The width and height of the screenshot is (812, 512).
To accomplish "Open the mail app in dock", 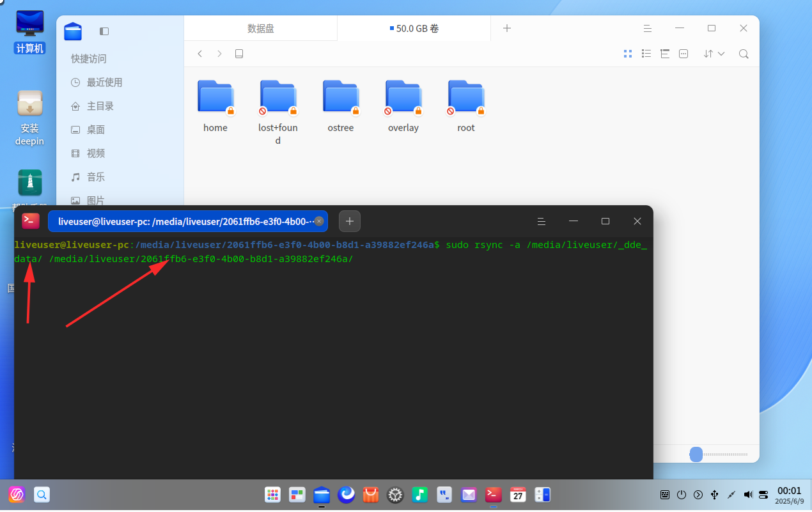I will tap(469, 494).
